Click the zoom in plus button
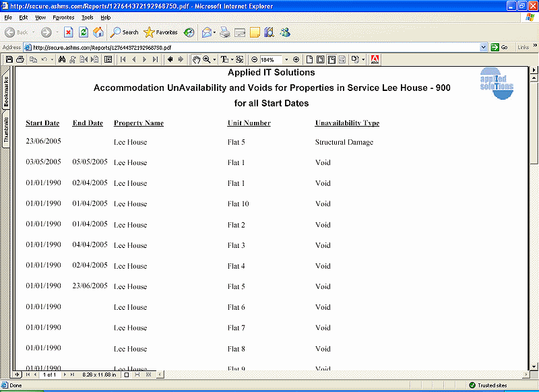 pyautogui.click(x=296, y=60)
